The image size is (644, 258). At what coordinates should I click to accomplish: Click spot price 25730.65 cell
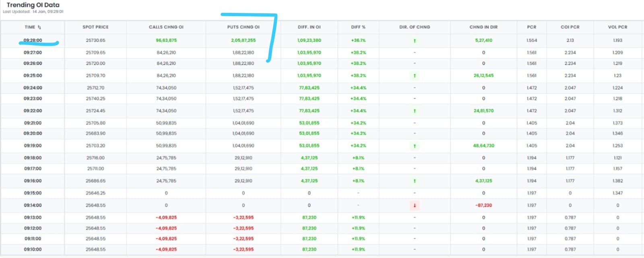(x=95, y=41)
